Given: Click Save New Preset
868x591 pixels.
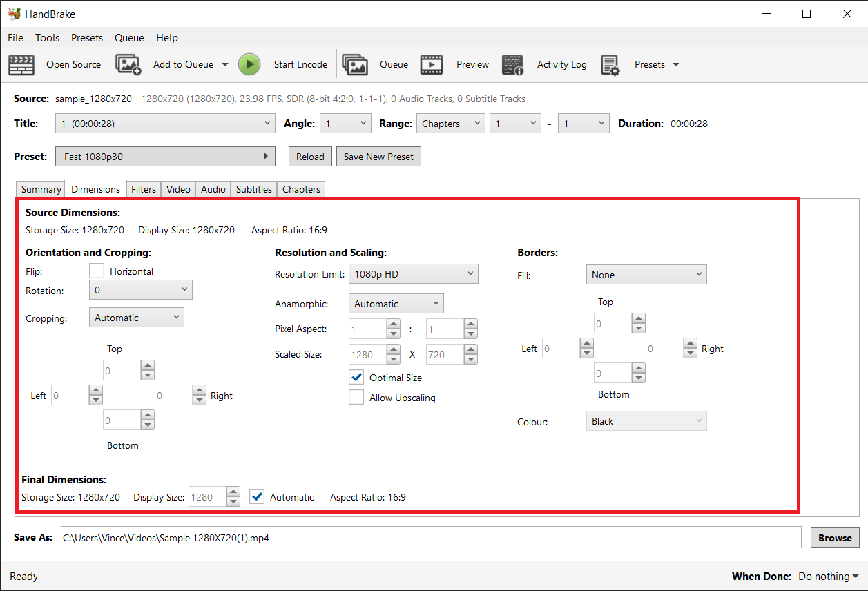Looking at the screenshot, I should pos(378,156).
